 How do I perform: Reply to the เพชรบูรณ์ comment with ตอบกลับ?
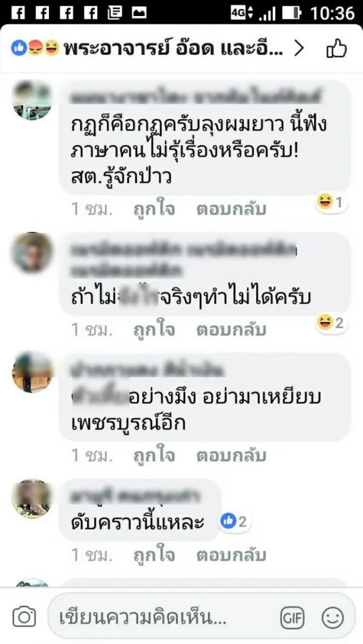click(231, 455)
